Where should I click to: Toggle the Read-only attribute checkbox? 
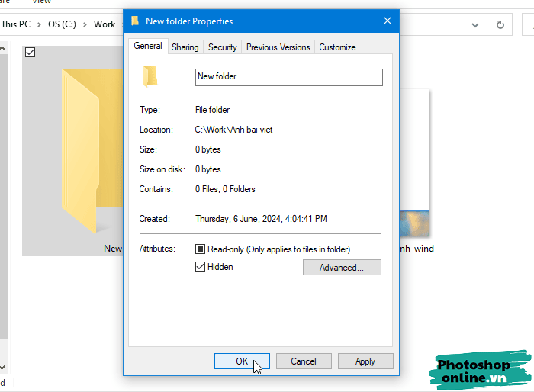pos(201,249)
